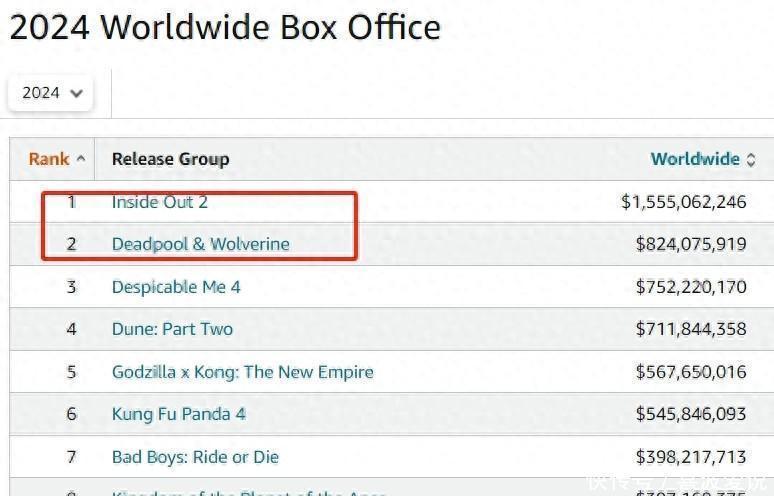Click the Worldwide column sort arrows
Screen dimensions: 774x496
751,160
